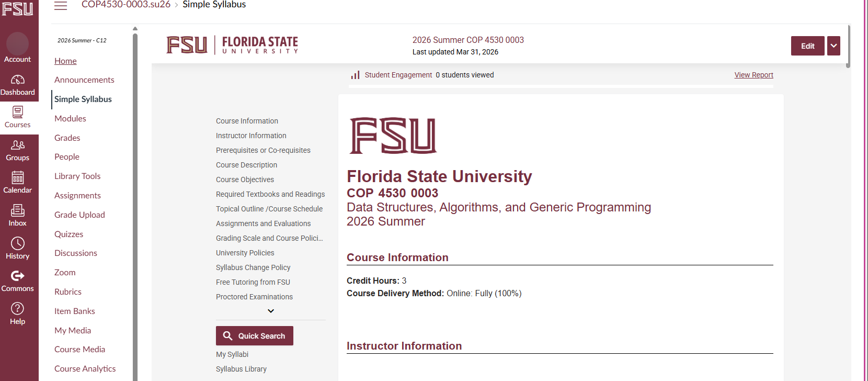Open Course Analytics in course navigation
Image resolution: width=868 pixels, height=381 pixels.
(x=85, y=368)
